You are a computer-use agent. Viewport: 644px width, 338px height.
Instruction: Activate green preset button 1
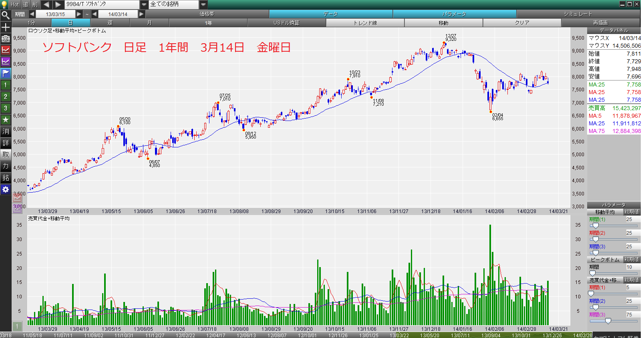pos(6,85)
